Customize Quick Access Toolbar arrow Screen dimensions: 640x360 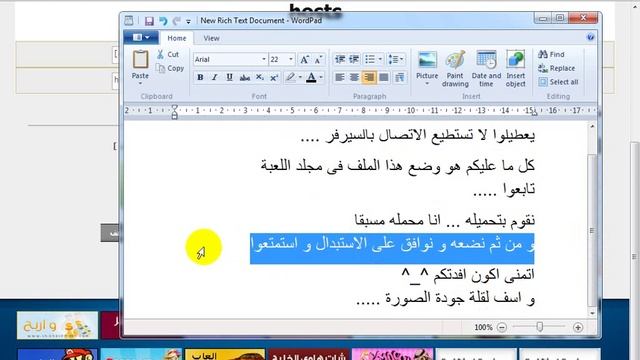click(188, 21)
